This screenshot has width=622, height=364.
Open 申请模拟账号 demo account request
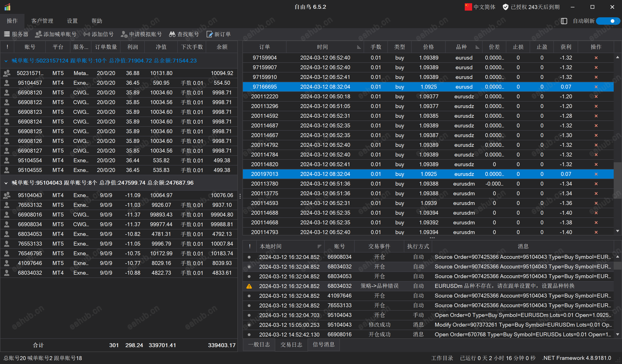click(x=124, y=34)
